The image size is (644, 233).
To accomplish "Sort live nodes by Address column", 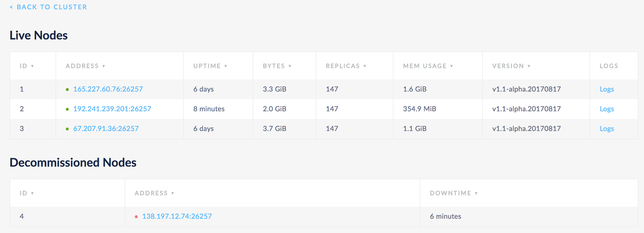I will [85, 66].
